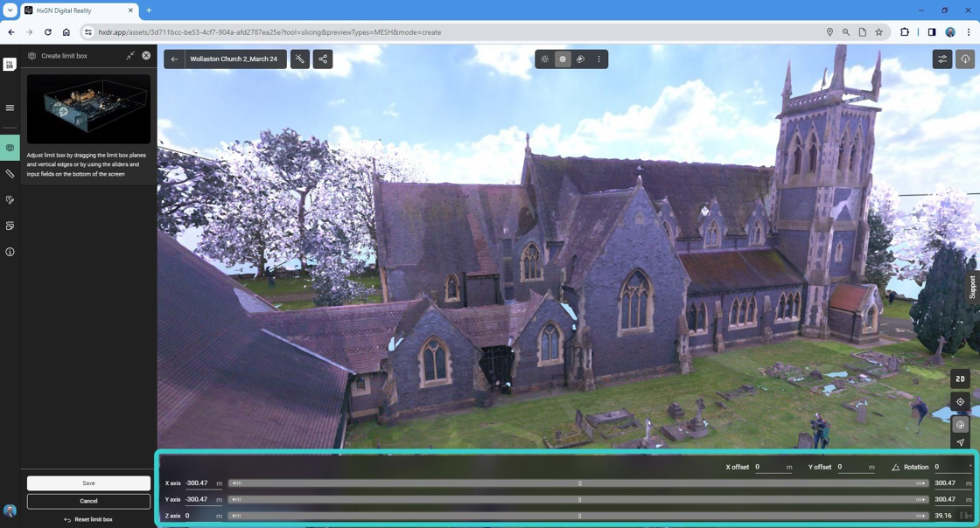Select the measurement ruler tool in sidebar

[10, 174]
